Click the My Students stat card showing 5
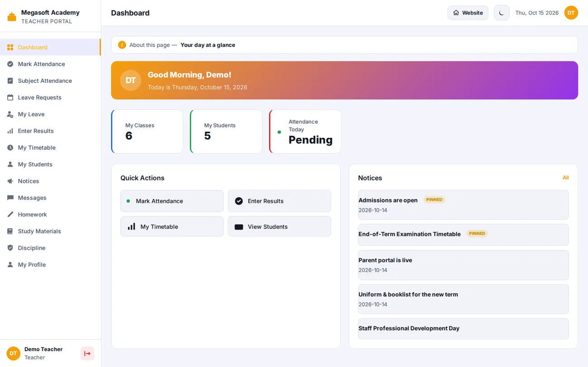Screen dimensions: 588x367 click(x=226, y=132)
